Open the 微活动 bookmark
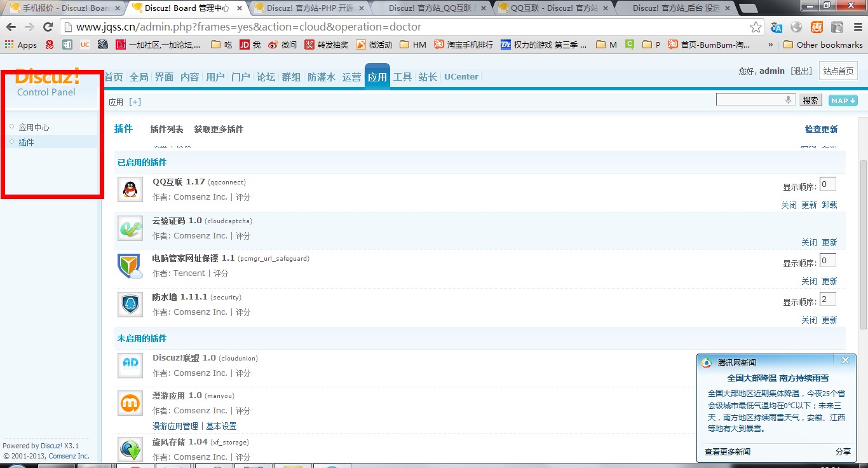The height and width of the screenshot is (468, 868). pos(374,45)
